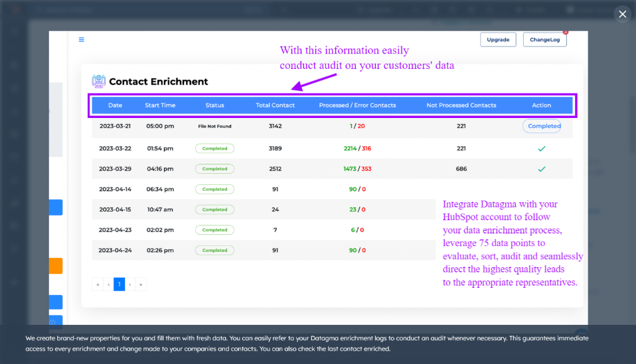Click date 2023-03-29 cell
Image resolution: width=636 pixels, height=364 pixels.
(116, 169)
